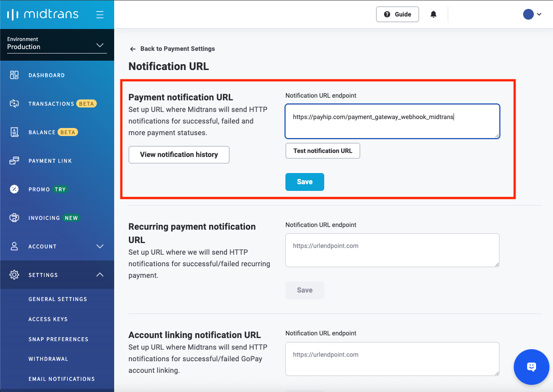Expand the user profile dropdown arrow
Image resolution: width=553 pixels, height=392 pixels.
(539, 14)
